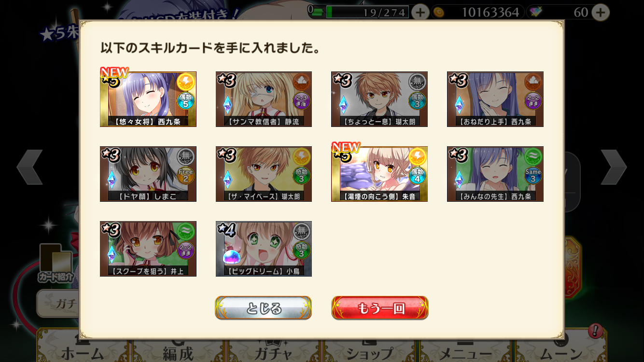Tap the rainbow gem currency icon

[x=535, y=12]
